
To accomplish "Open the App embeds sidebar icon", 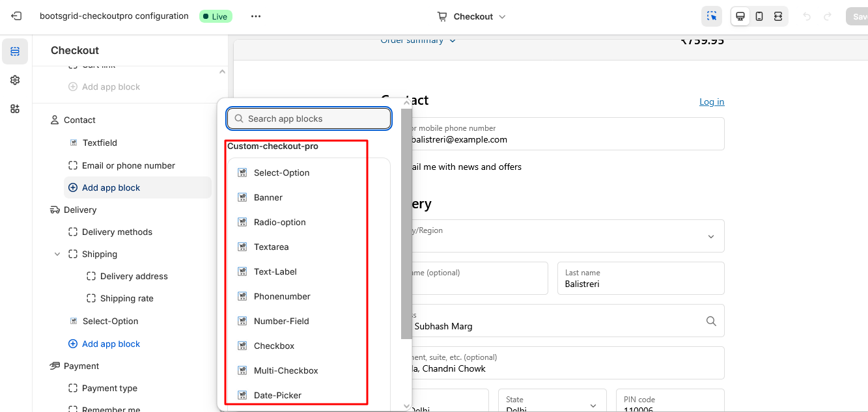I will (x=15, y=109).
